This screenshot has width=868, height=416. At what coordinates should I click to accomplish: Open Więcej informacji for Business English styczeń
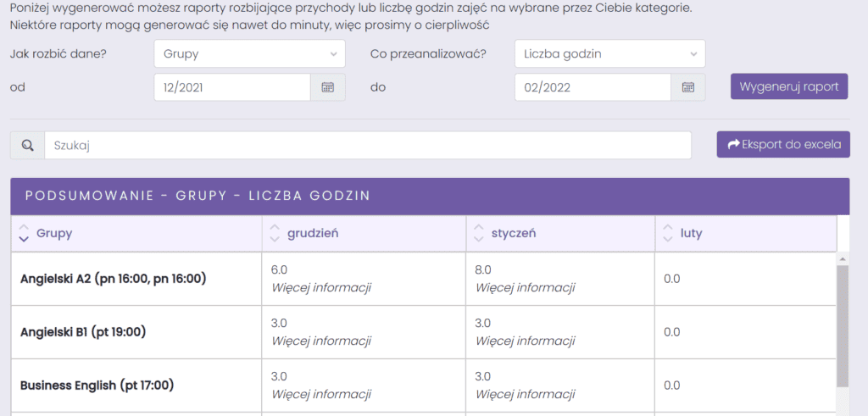pos(526,395)
